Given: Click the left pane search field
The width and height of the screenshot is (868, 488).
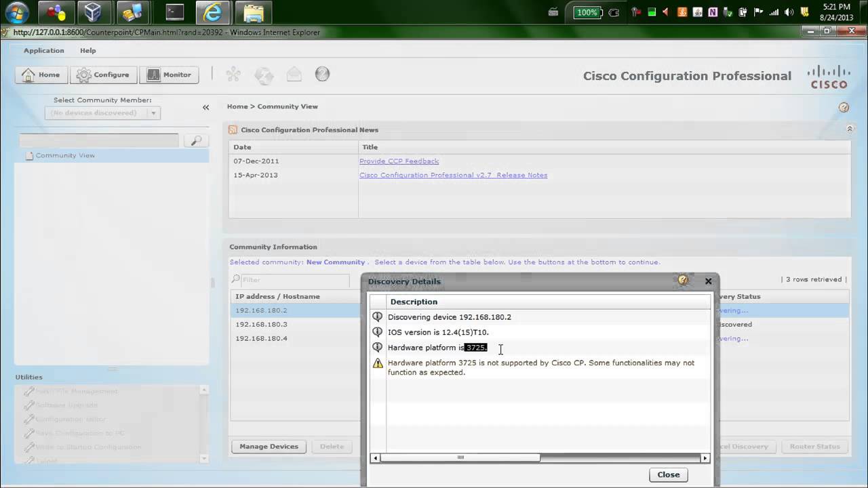Looking at the screenshot, I should [99, 140].
